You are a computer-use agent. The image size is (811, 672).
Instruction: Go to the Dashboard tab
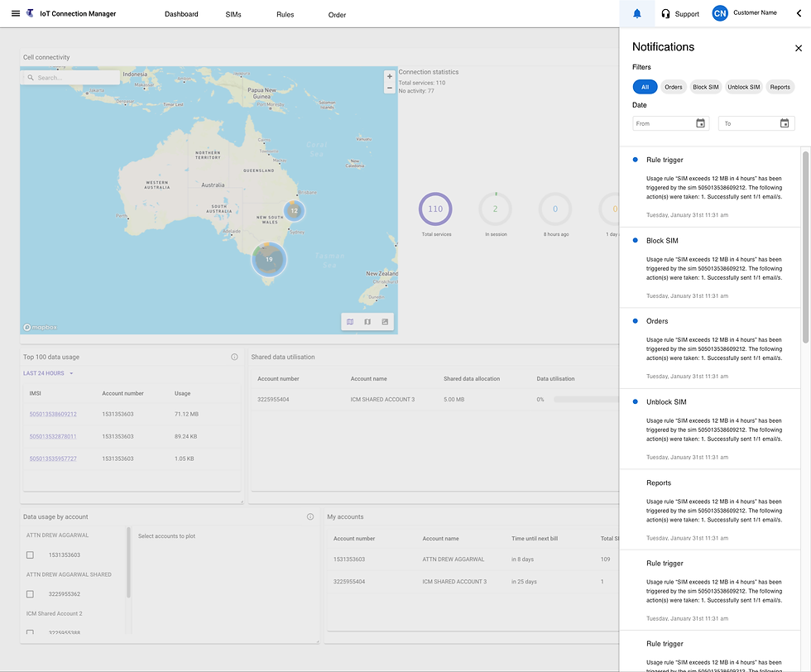[x=181, y=14]
